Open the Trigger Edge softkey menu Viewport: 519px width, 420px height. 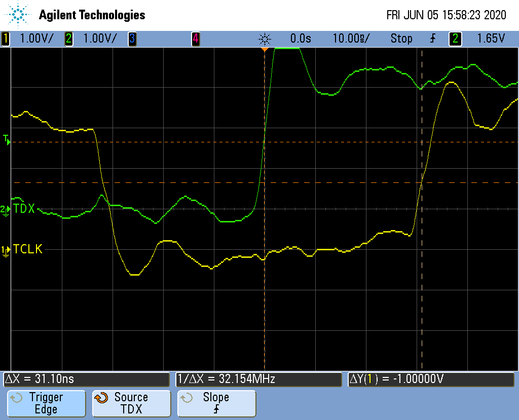coord(46,403)
